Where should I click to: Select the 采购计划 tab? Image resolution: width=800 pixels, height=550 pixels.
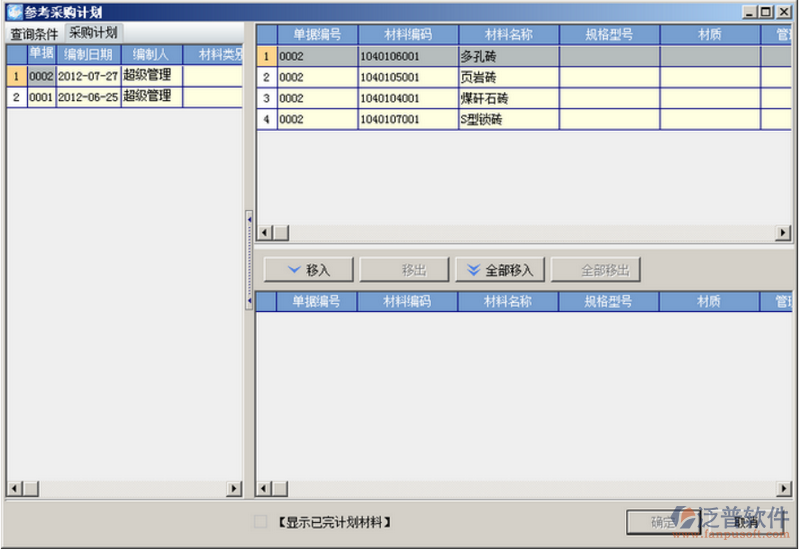[x=93, y=33]
